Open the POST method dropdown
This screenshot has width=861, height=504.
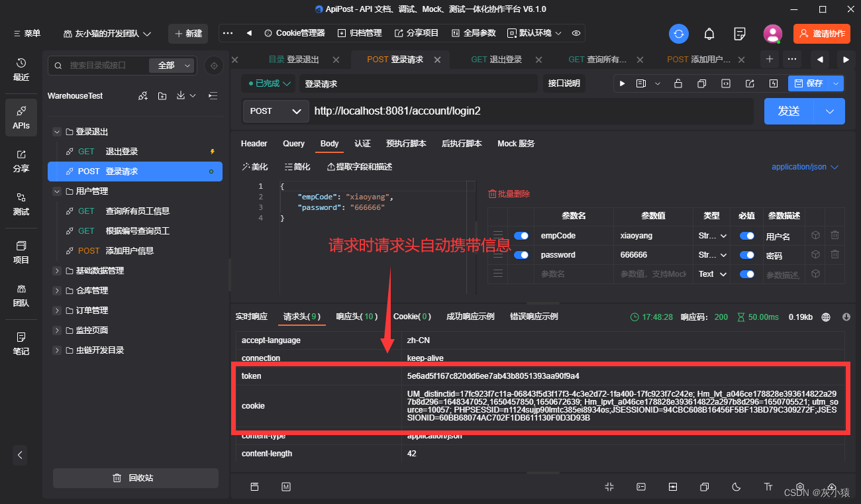pyautogui.click(x=276, y=111)
